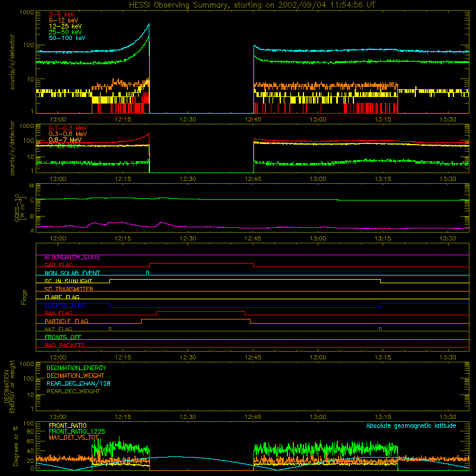
Task: Click the blue ECLIPSE_FLAG label
Action: coord(65,305)
